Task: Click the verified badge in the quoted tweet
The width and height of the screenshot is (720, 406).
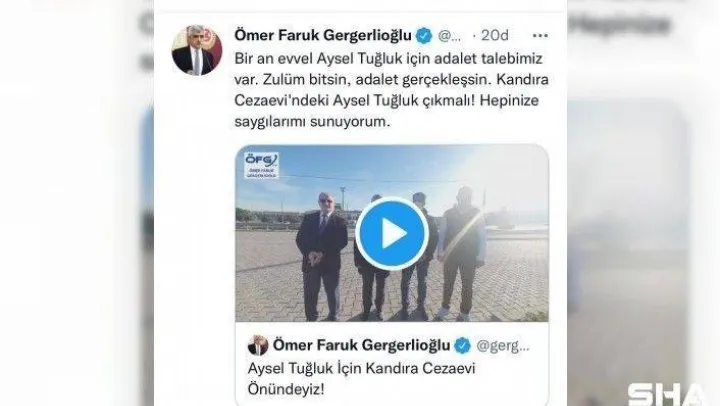Action: click(462, 345)
